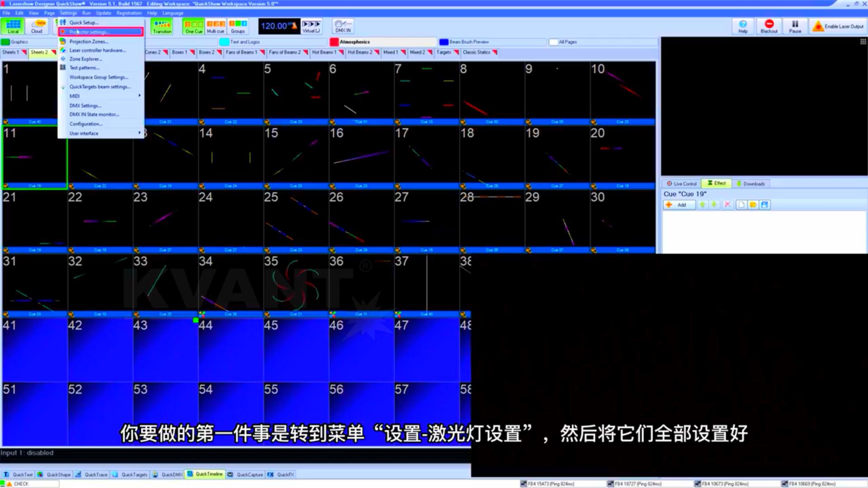Open the Help button
Screen dimensions: 868x488
[x=743, y=26]
